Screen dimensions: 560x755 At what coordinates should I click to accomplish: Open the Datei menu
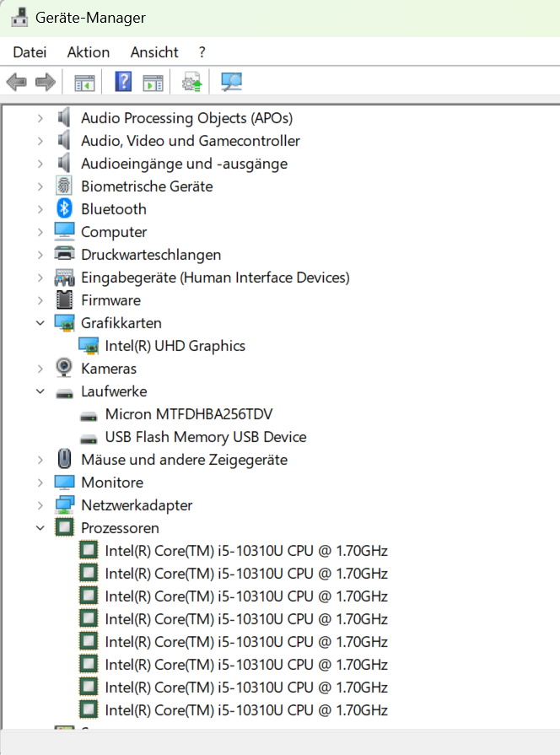(30, 52)
